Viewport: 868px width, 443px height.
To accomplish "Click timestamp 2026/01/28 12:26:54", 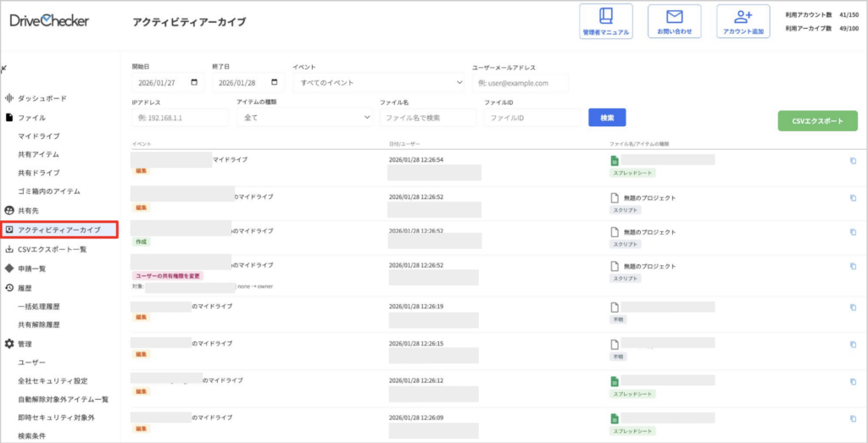I will [x=416, y=160].
